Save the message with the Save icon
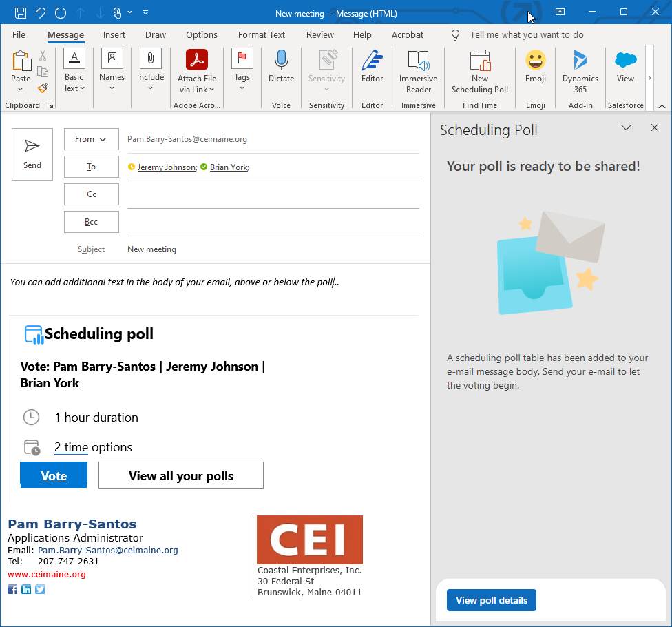Viewport: 672px width, 627px height. 20,13
